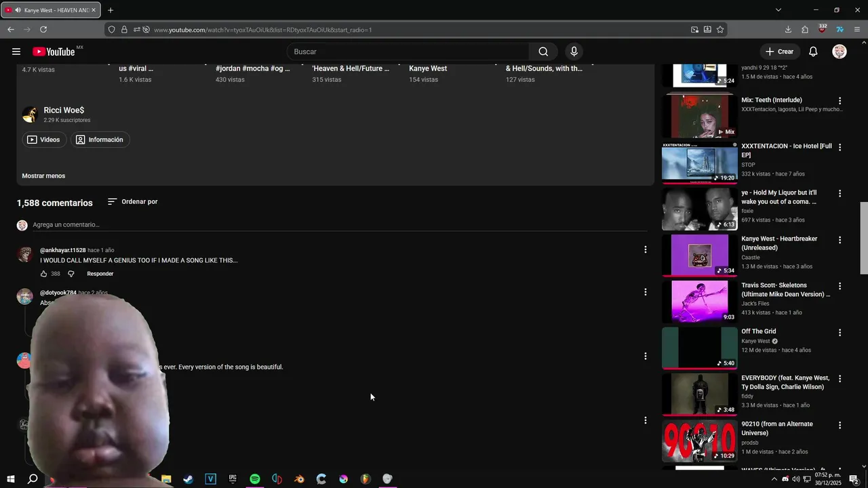Open the YouTube guide hamburger menu

16,52
